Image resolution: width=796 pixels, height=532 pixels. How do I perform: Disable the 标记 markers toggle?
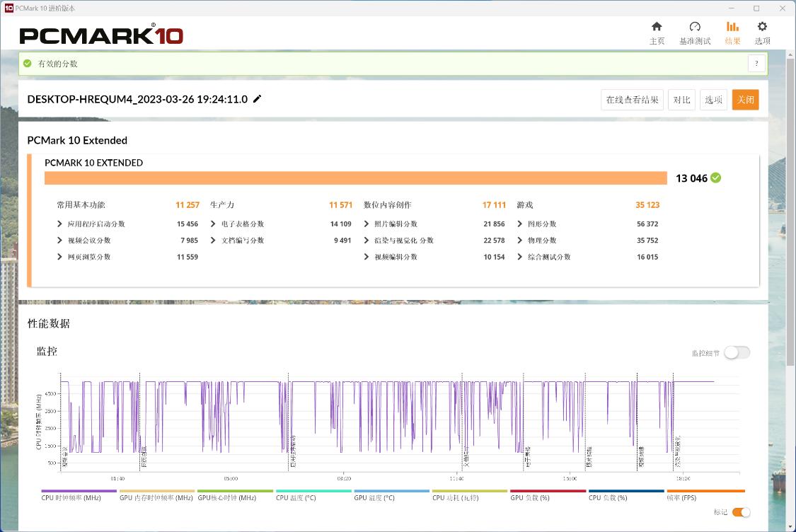point(741,512)
